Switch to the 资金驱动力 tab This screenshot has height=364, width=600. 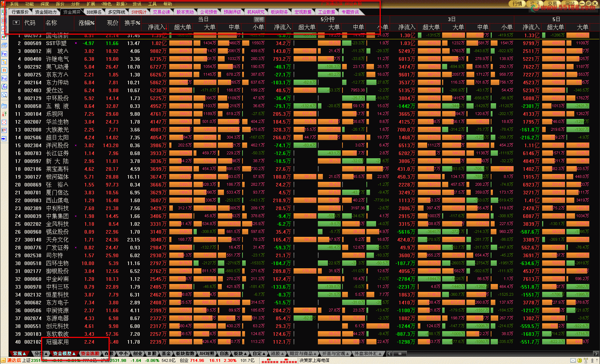pos(46,12)
